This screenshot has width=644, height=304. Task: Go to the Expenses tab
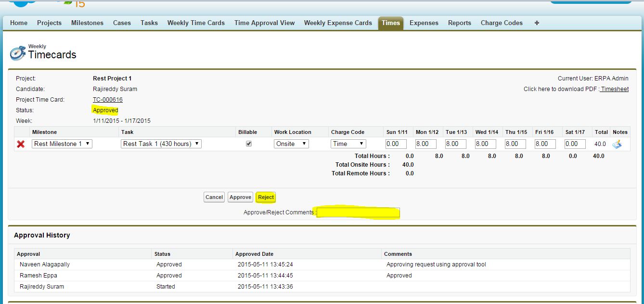[424, 23]
